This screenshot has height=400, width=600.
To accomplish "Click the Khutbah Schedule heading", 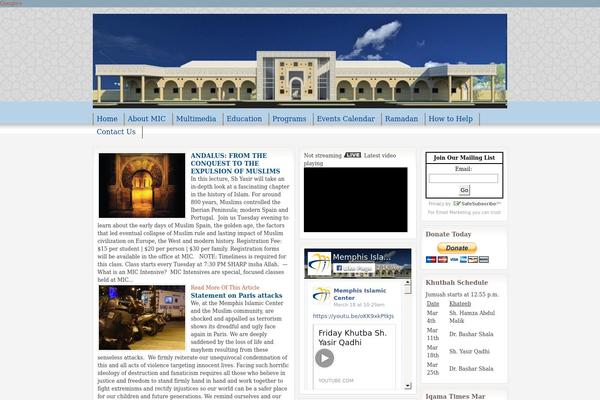I will tap(457, 282).
